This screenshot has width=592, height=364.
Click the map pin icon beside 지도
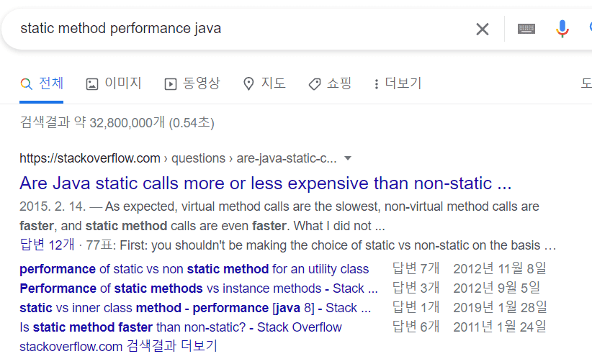[x=248, y=83]
